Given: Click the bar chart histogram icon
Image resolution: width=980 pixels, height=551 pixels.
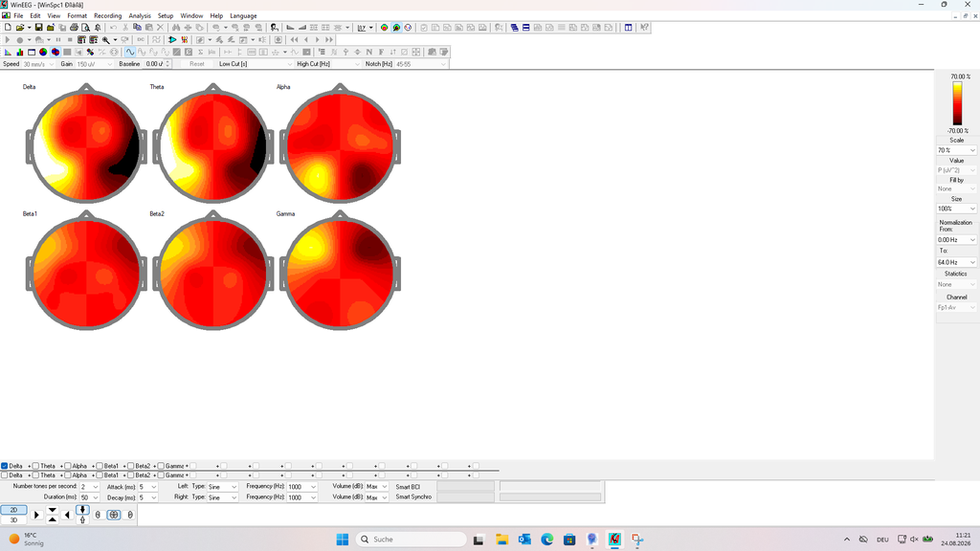Looking at the screenshot, I should [19, 52].
